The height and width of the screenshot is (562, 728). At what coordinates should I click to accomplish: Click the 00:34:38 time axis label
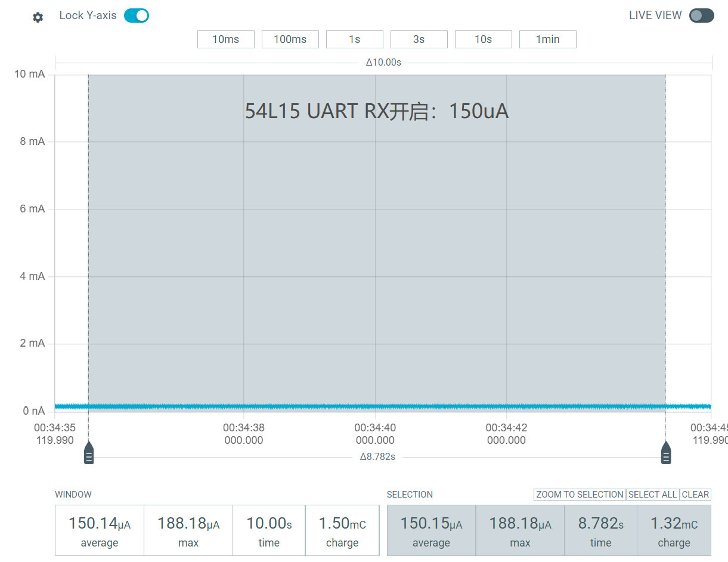244,428
